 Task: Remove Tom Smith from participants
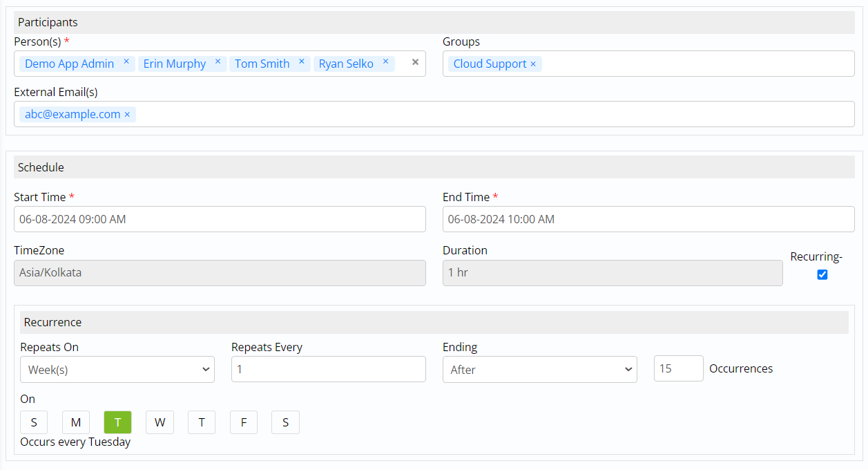click(x=302, y=62)
